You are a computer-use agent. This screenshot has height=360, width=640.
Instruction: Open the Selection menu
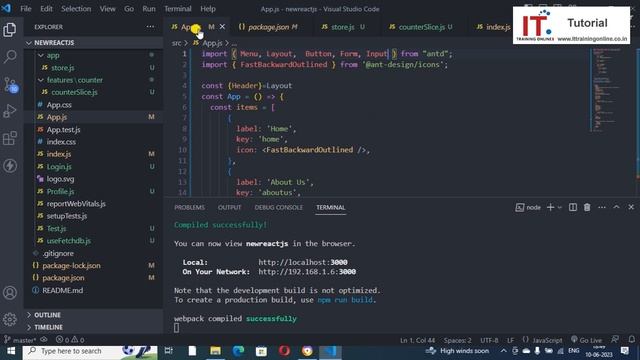tap(76, 9)
